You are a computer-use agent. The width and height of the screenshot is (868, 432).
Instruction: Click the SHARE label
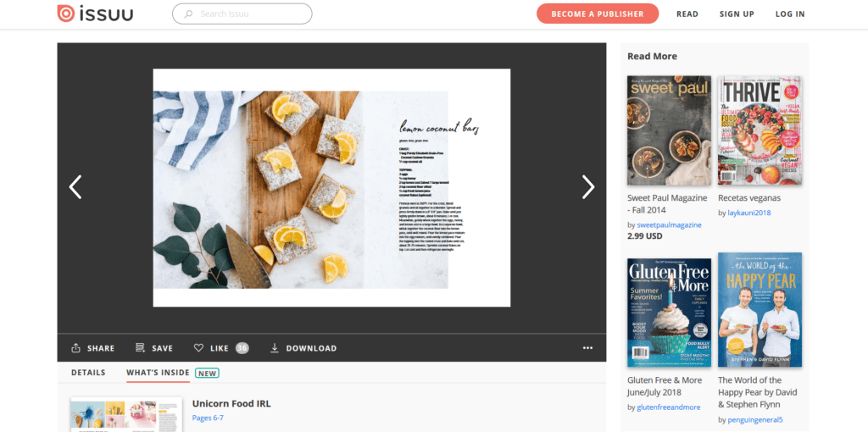(x=101, y=348)
